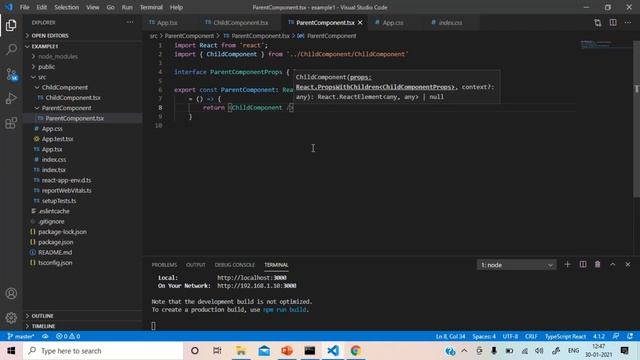Open the Extensions view
This screenshot has width=640, height=360.
coord(11,123)
